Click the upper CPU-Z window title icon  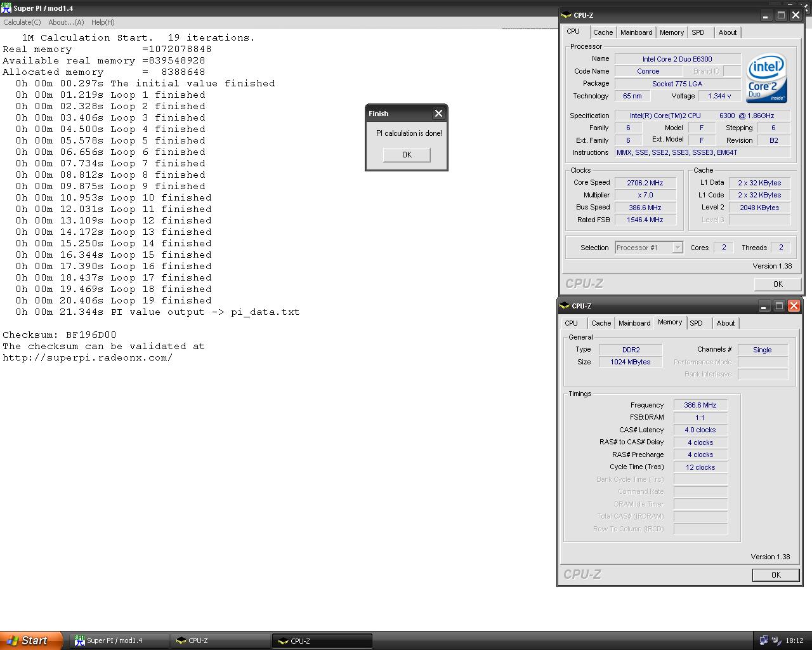click(x=566, y=15)
